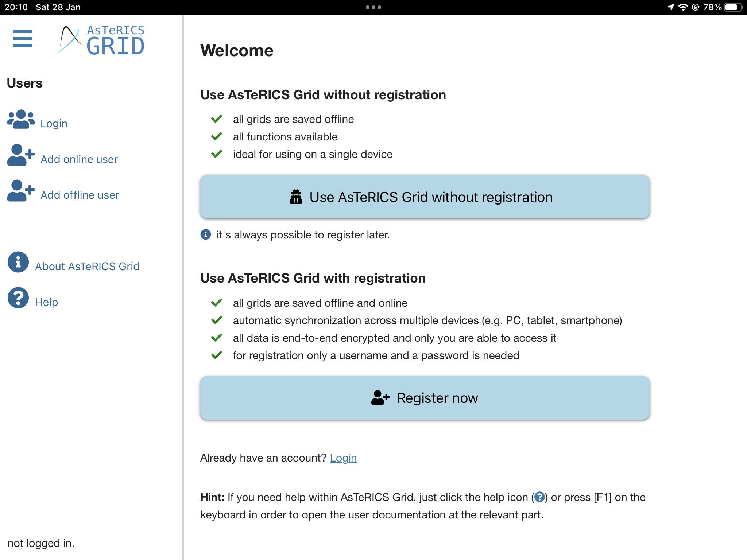This screenshot has height=560, width=747.
Task: Click the Wi-Fi icon in status bar
Action: 683,7
